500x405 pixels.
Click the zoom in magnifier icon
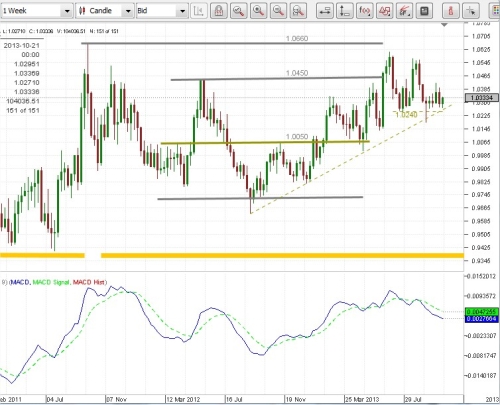pos(258,11)
